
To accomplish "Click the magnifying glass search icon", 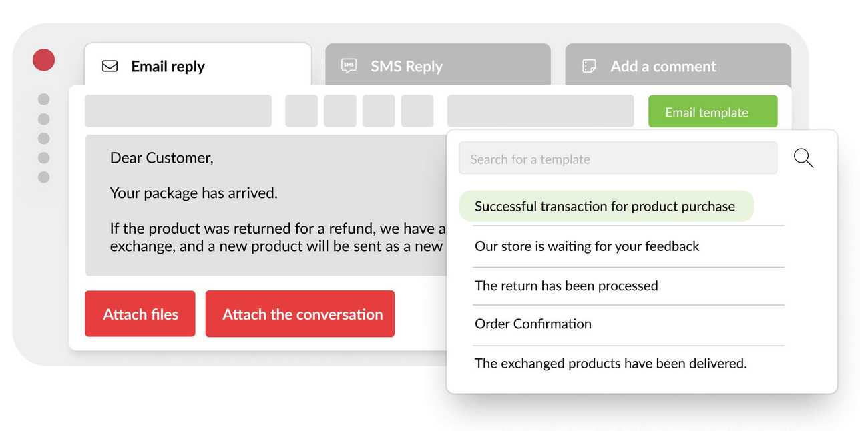I will (x=803, y=158).
